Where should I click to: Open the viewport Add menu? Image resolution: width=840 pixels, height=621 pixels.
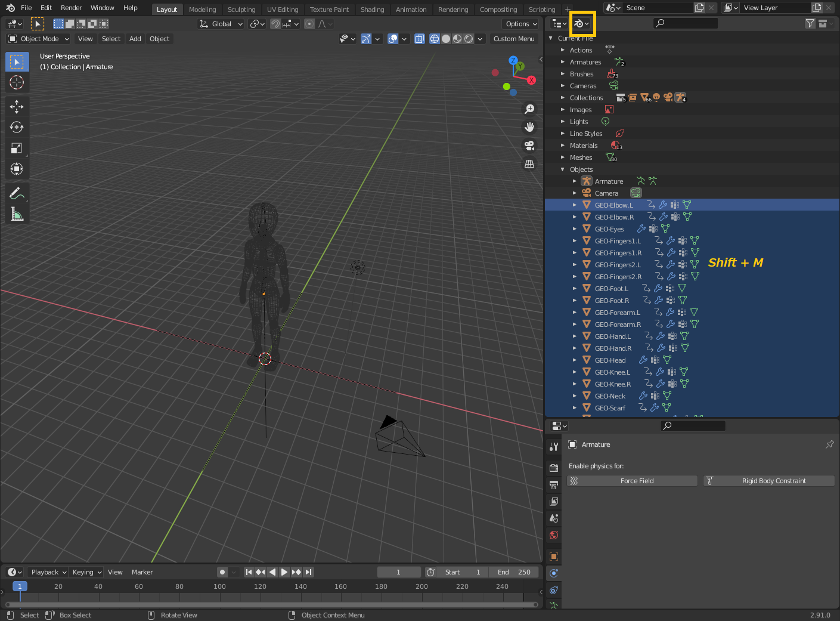135,39
